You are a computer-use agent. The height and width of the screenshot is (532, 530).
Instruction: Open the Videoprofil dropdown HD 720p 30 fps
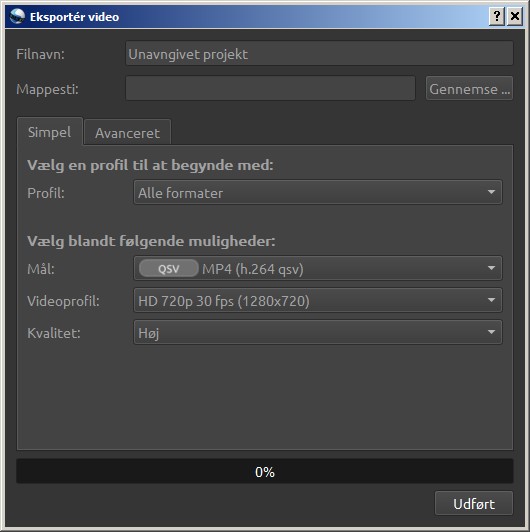point(318,300)
